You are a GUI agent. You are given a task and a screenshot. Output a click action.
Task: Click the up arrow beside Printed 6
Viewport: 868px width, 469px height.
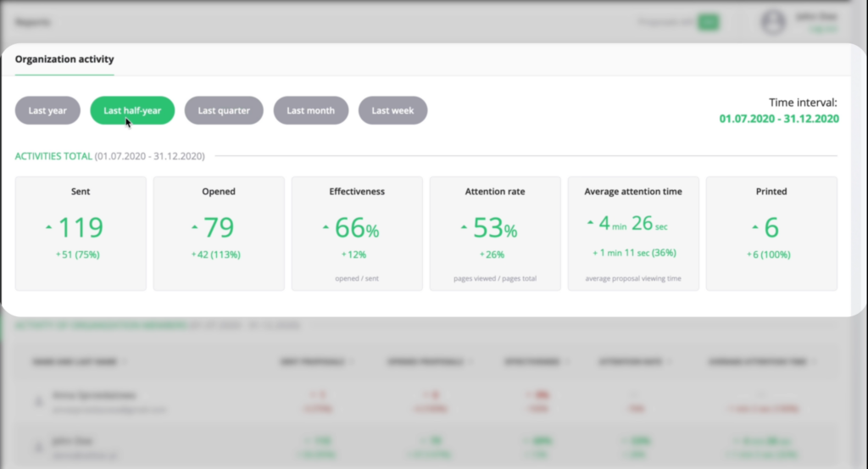[754, 227]
